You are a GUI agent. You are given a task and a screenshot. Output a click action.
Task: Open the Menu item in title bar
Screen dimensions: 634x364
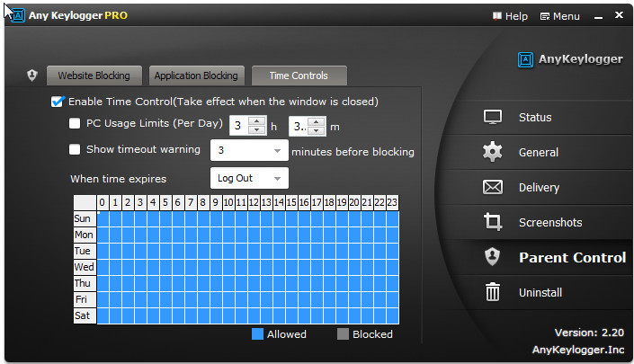click(x=560, y=16)
